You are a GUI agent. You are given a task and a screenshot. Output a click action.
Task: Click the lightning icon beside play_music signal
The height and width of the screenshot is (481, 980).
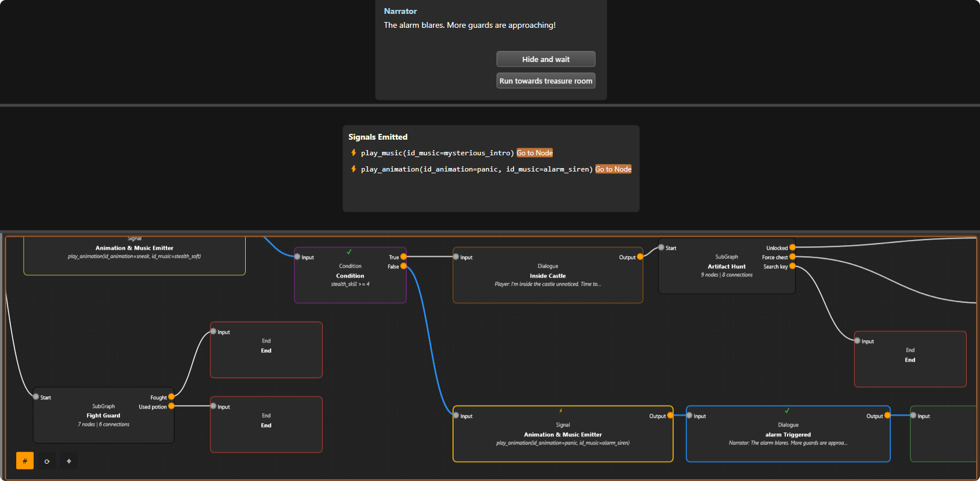[354, 152]
